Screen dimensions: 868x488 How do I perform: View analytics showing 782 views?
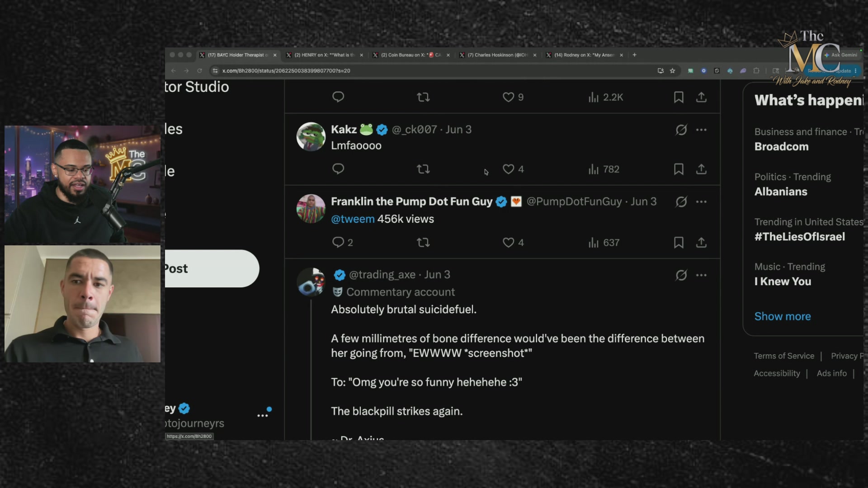coord(604,169)
